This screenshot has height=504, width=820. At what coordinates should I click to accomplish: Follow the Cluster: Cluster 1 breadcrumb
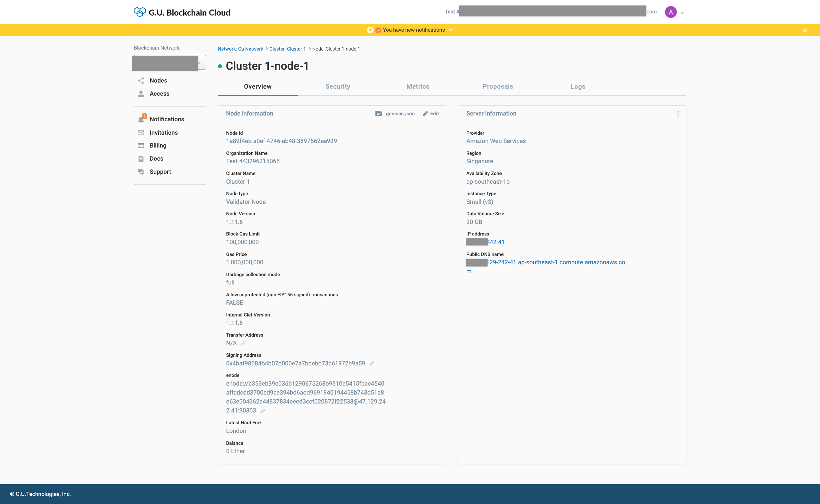point(288,49)
